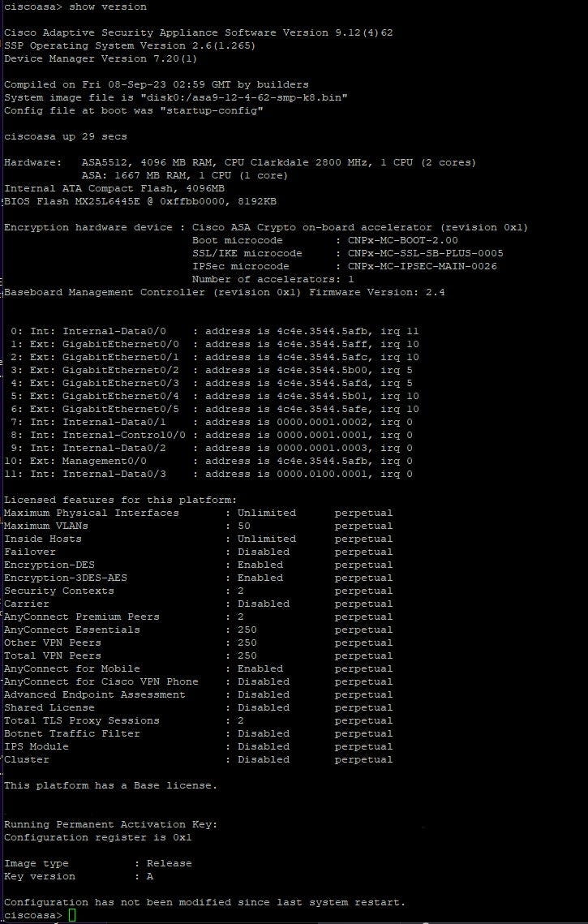588x924 pixels.
Task: Click 'Image type : Release' line
Action: (x=98, y=862)
